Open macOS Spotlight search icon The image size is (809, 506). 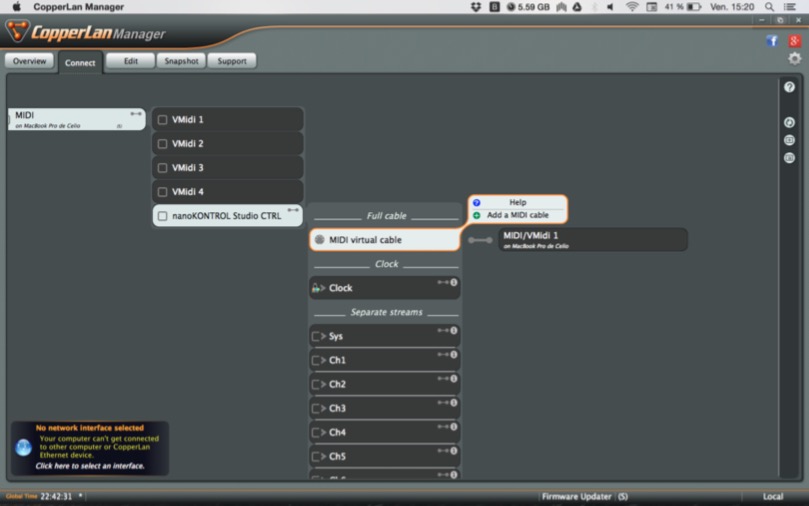point(769,7)
